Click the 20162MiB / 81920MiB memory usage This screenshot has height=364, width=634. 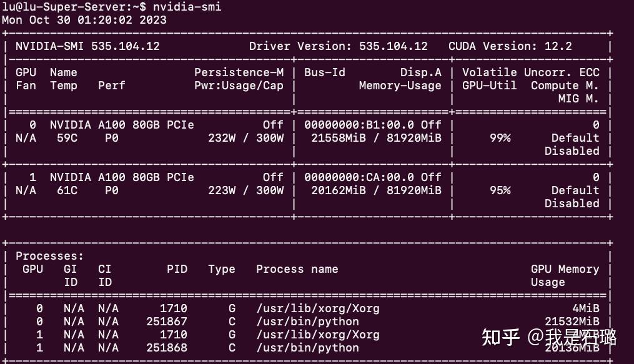coord(376,190)
